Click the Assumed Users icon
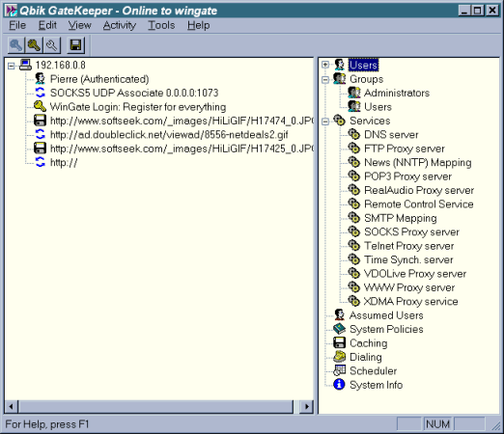The image size is (504, 434). (339, 315)
